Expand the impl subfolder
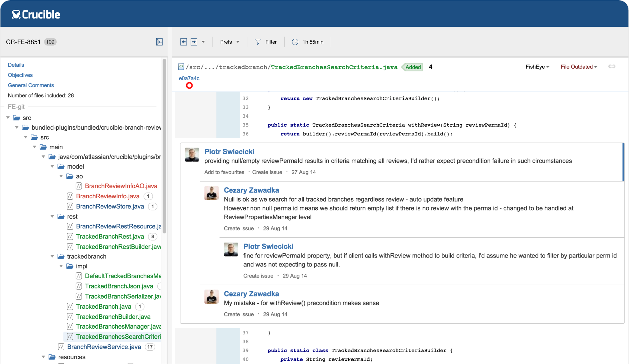The height and width of the screenshot is (364, 629). [x=61, y=266]
